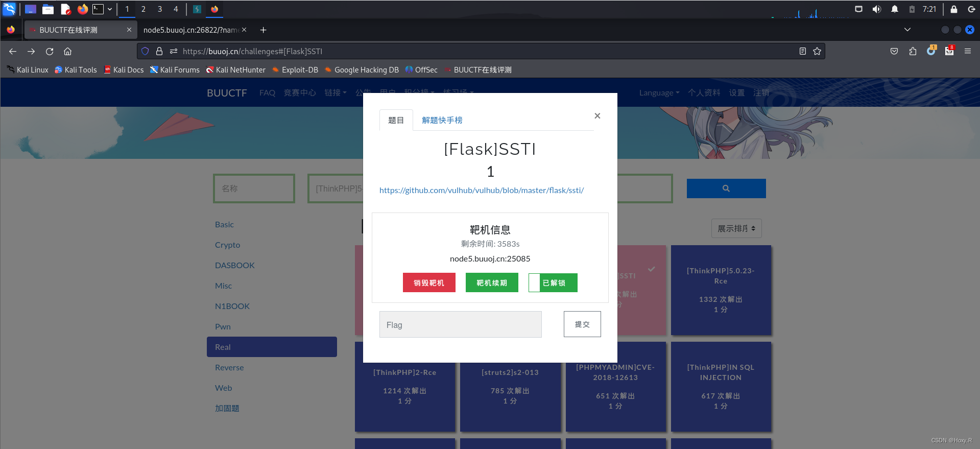This screenshot has width=980, height=449.
Task: Click the 已解锁 button
Action: pos(553,282)
